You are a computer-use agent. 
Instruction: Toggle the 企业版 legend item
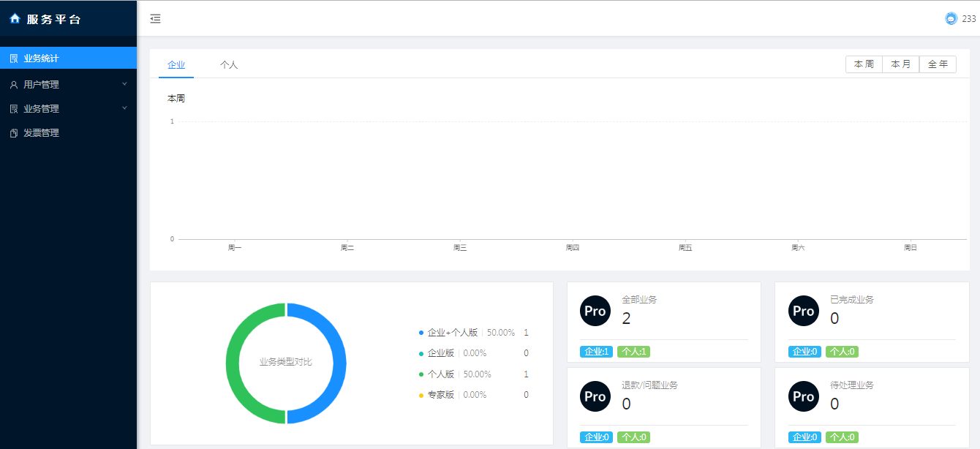tap(473, 353)
